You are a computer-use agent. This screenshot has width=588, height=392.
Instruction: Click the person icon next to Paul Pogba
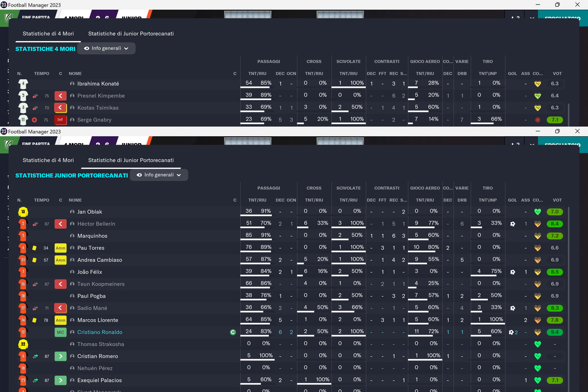click(x=72, y=296)
